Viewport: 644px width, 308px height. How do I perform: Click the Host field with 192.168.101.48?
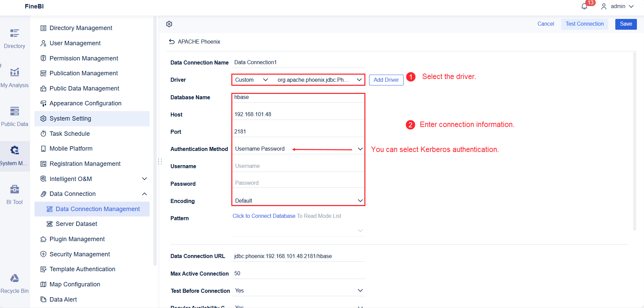tap(298, 114)
